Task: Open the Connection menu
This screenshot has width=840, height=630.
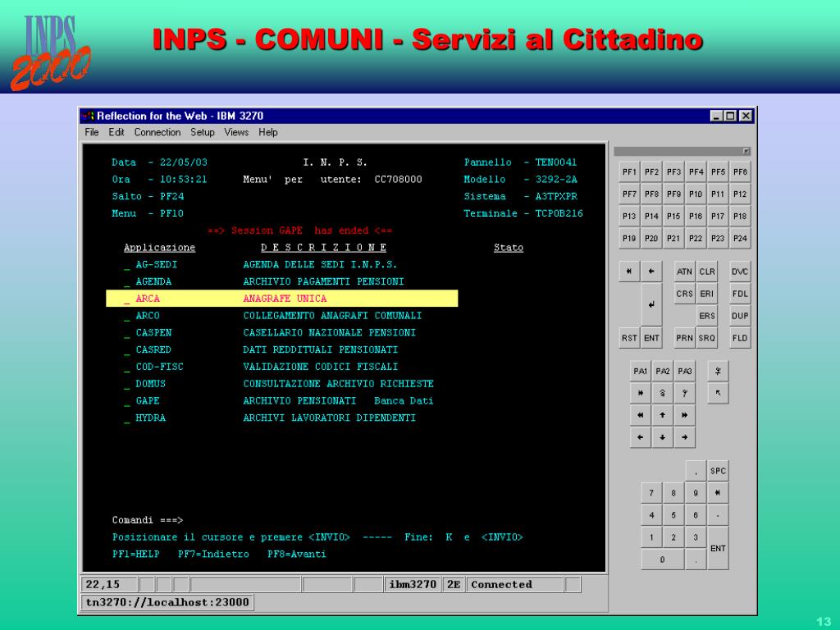Action: pyautogui.click(x=157, y=132)
